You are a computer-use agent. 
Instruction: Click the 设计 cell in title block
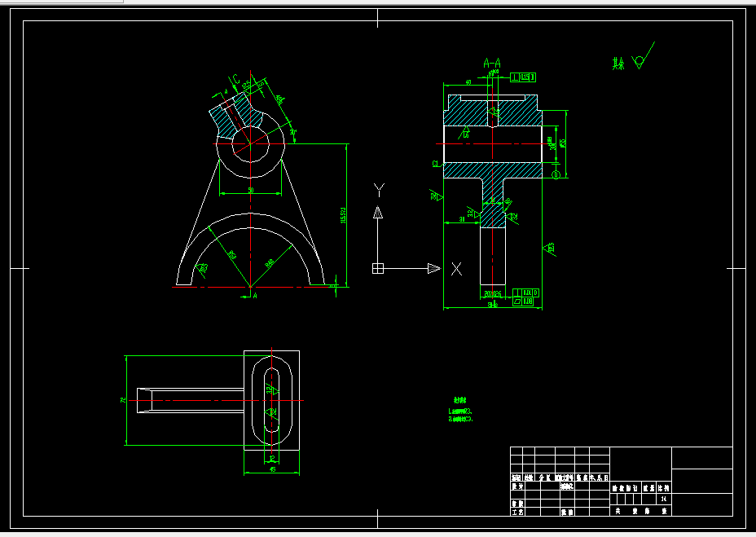click(517, 486)
